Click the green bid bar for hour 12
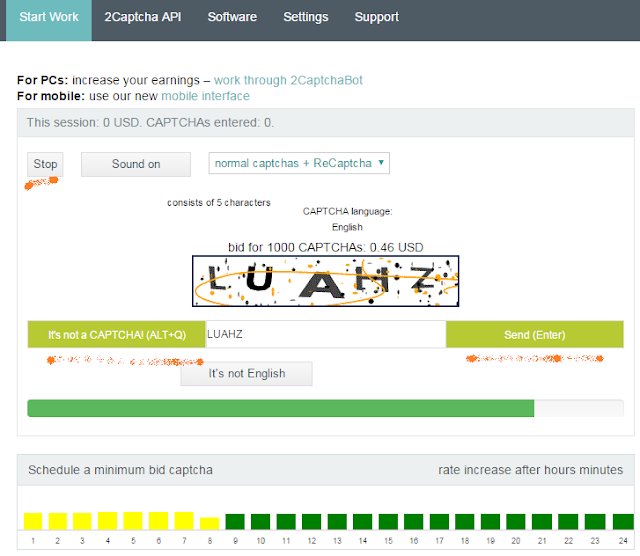The height and width of the screenshot is (556, 640). 311,522
